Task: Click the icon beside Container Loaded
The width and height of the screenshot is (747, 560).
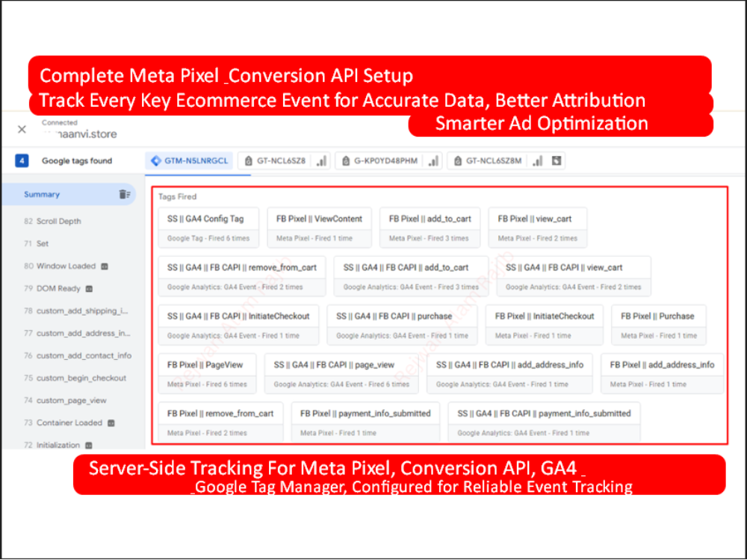Action: pyautogui.click(x=111, y=423)
